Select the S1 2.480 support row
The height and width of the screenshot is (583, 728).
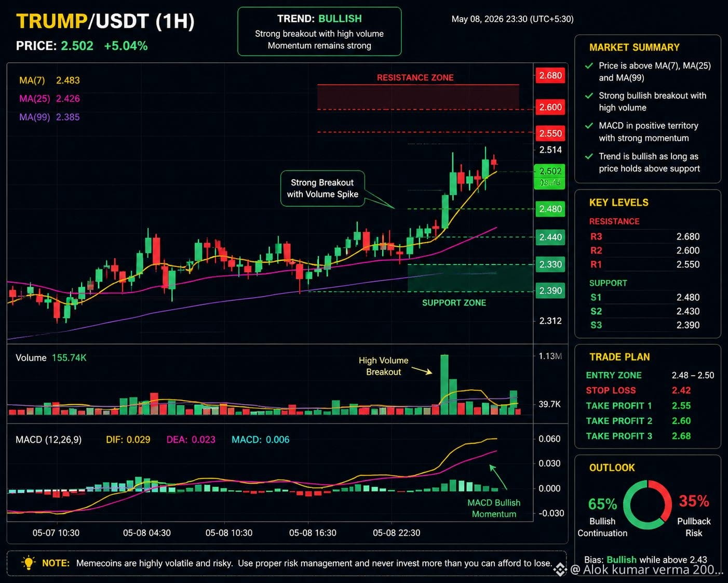pos(645,298)
